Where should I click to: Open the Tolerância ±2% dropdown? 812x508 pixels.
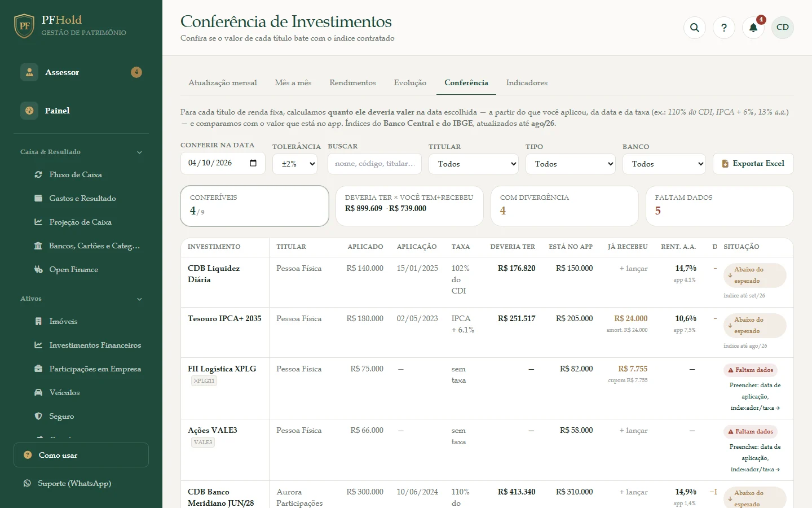coord(295,164)
